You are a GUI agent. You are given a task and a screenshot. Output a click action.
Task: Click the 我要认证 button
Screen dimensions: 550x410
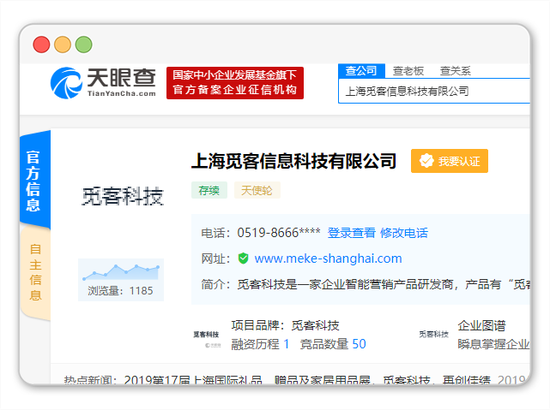pos(449,161)
